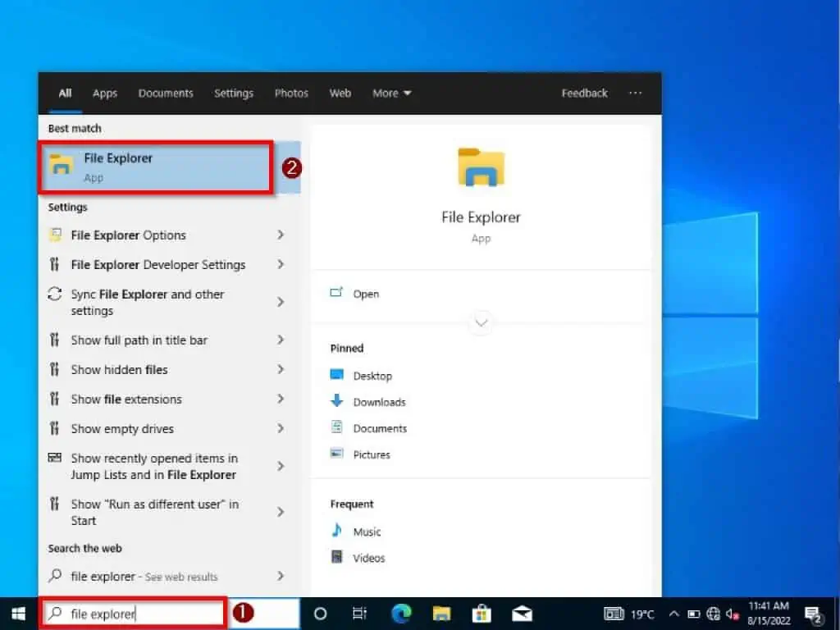Open pinned Pictures folder
This screenshot has width=840, height=630.
click(372, 454)
